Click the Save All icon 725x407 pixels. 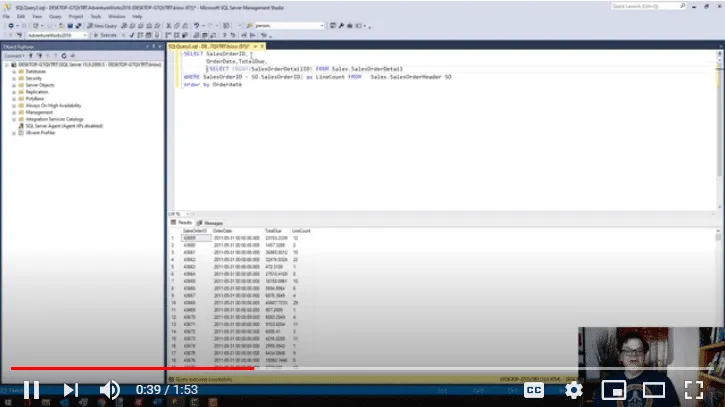[x=78, y=26]
